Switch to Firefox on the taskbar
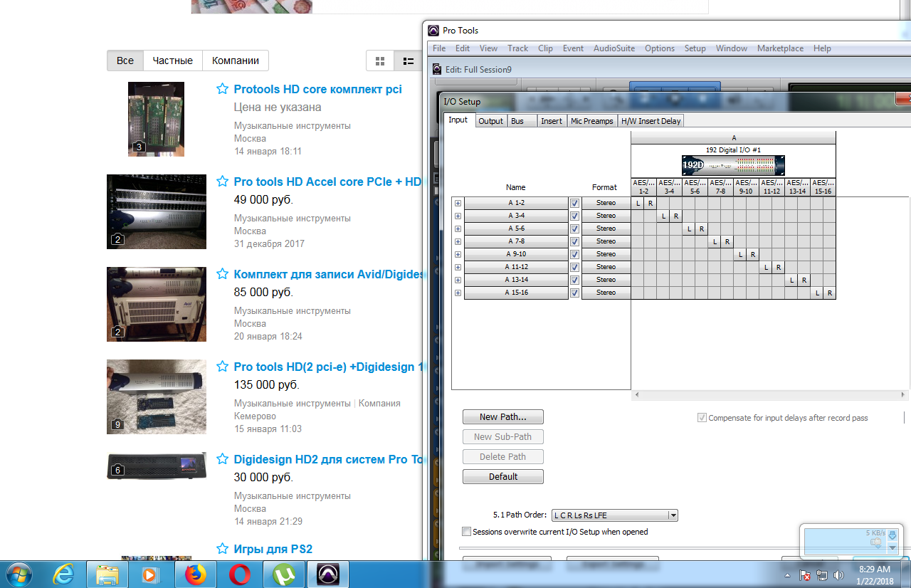This screenshot has height=588, width=911. pyautogui.click(x=195, y=574)
